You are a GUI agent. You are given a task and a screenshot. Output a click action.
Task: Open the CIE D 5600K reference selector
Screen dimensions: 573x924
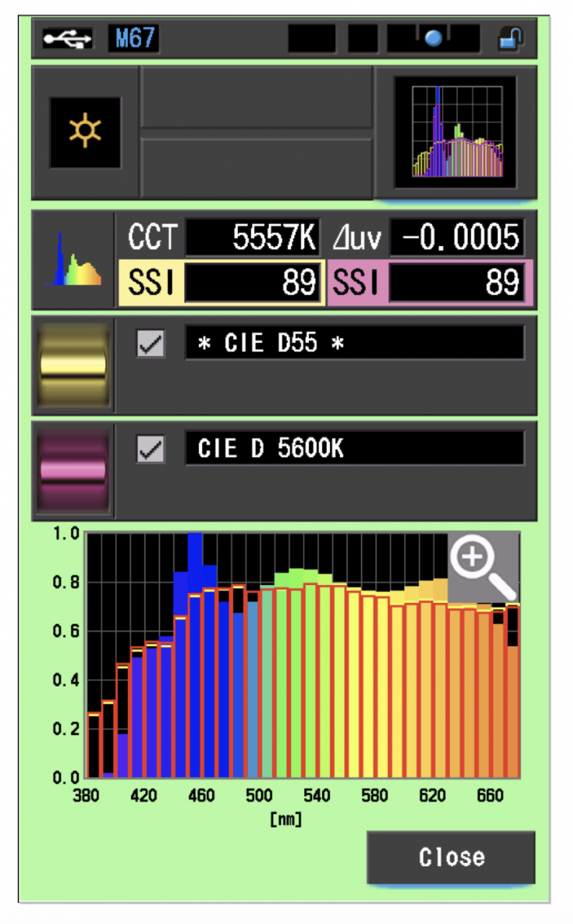pyautogui.click(x=354, y=449)
